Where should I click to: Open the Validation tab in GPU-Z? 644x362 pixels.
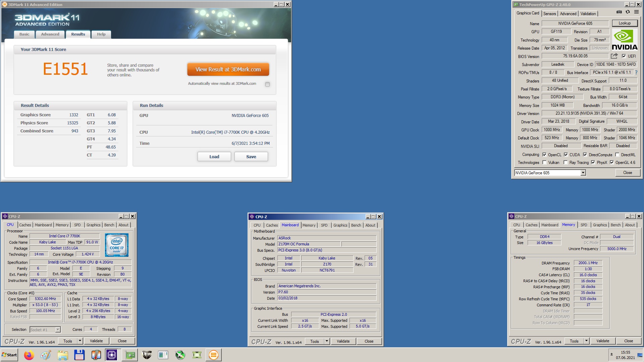tap(588, 14)
